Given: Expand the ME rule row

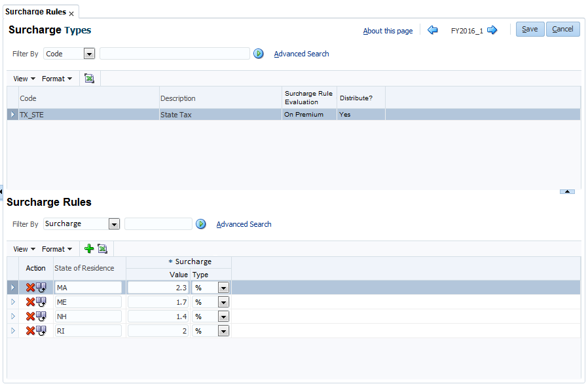Looking at the screenshot, I should [12, 302].
